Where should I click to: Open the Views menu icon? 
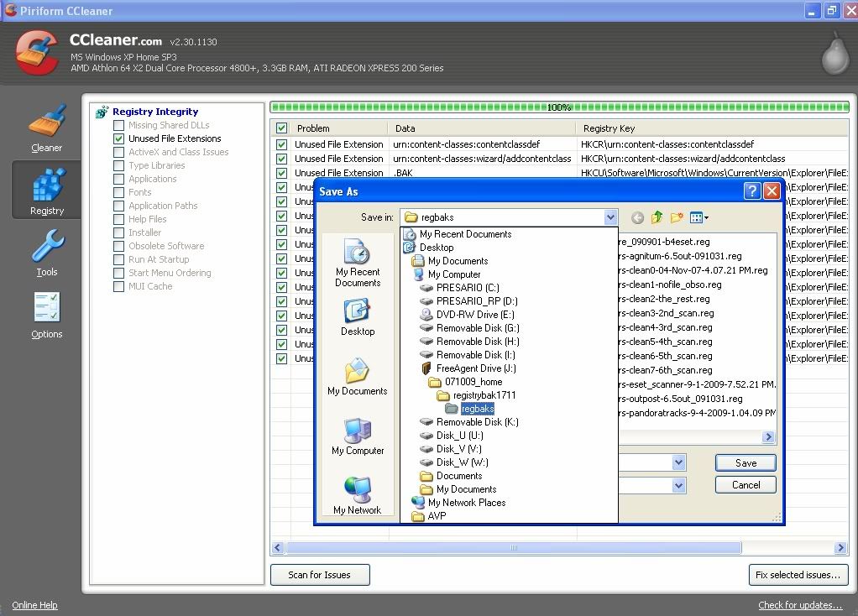[x=698, y=217]
